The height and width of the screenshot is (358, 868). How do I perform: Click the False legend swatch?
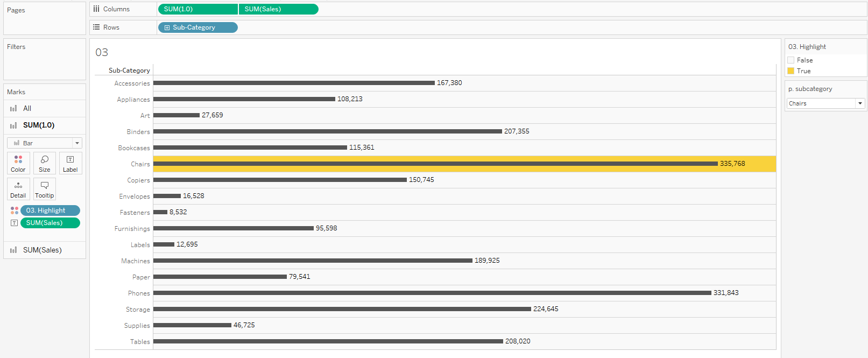click(x=791, y=60)
